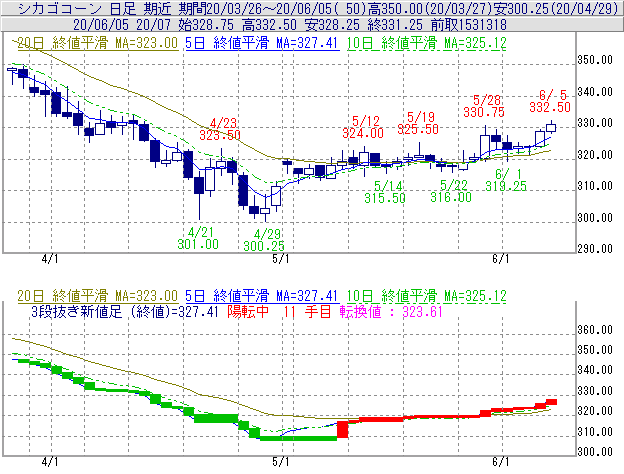
Task: Click the 4/23 323.50 high label
Action: point(220,129)
